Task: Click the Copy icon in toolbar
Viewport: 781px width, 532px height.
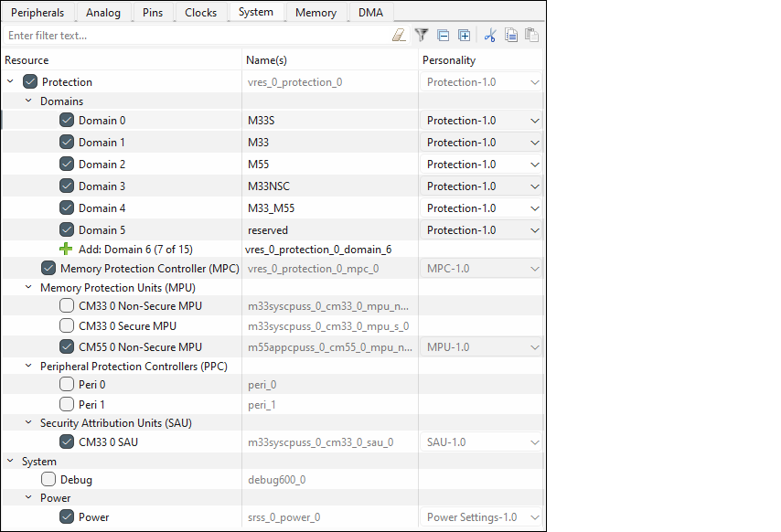Action: click(x=511, y=36)
